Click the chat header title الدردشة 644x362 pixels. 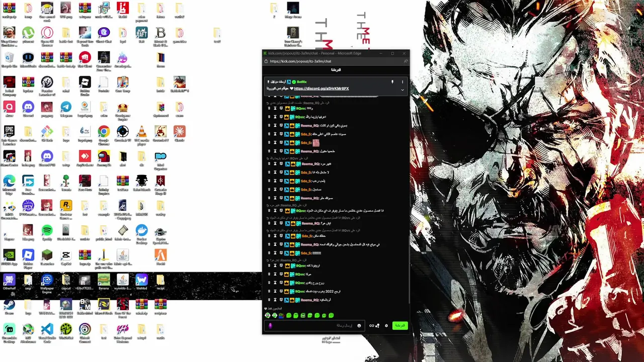coord(336,70)
